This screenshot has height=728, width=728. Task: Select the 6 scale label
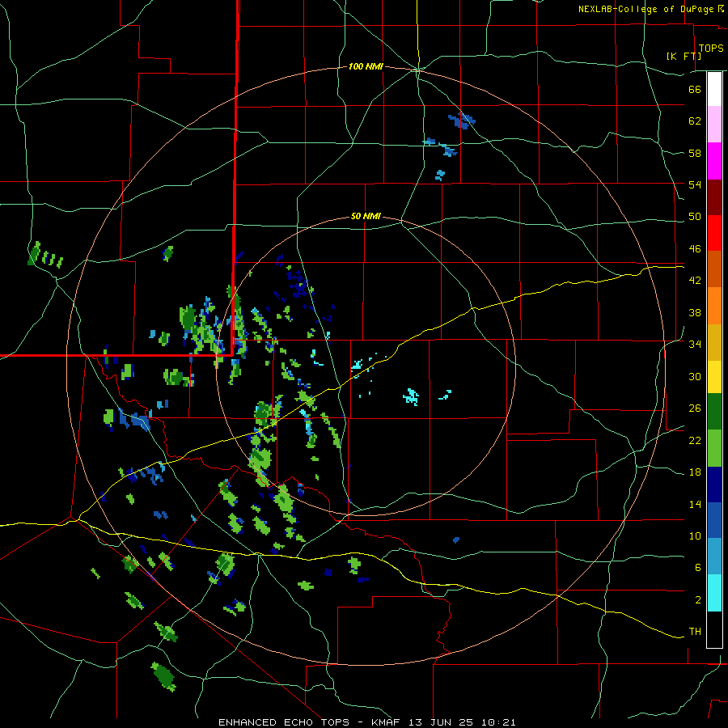(x=698, y=567)
